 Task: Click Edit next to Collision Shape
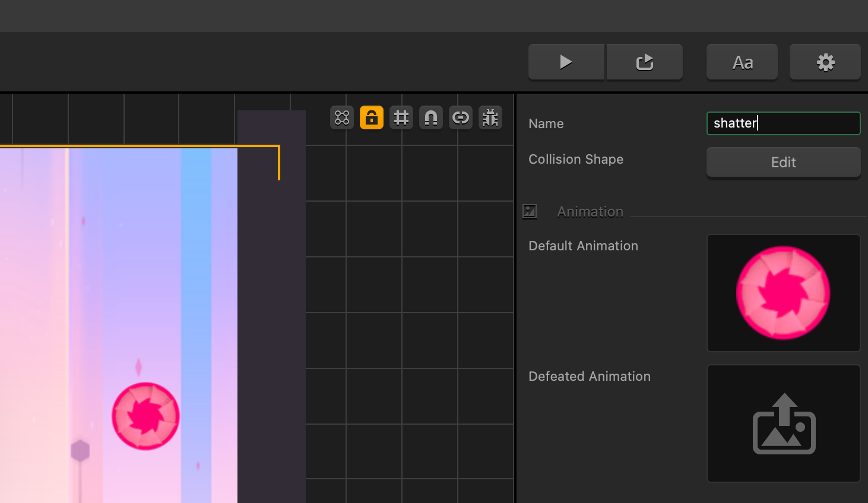(783, 162)
